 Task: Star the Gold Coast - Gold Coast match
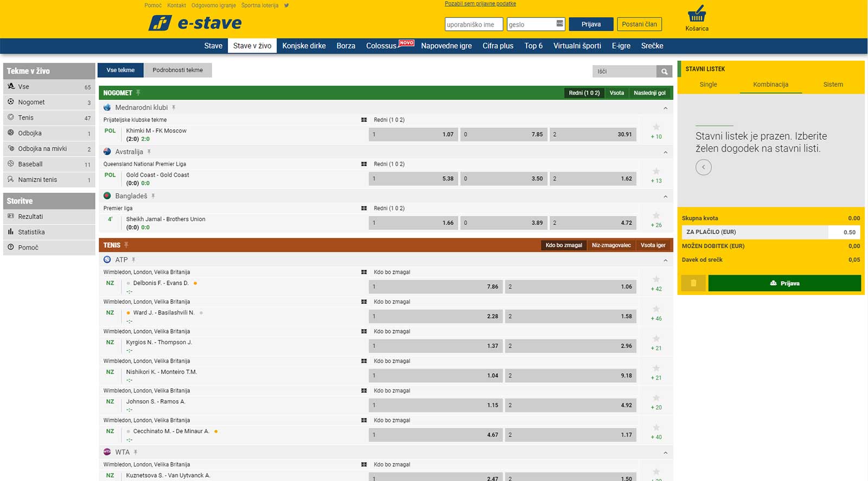[656, 171]
